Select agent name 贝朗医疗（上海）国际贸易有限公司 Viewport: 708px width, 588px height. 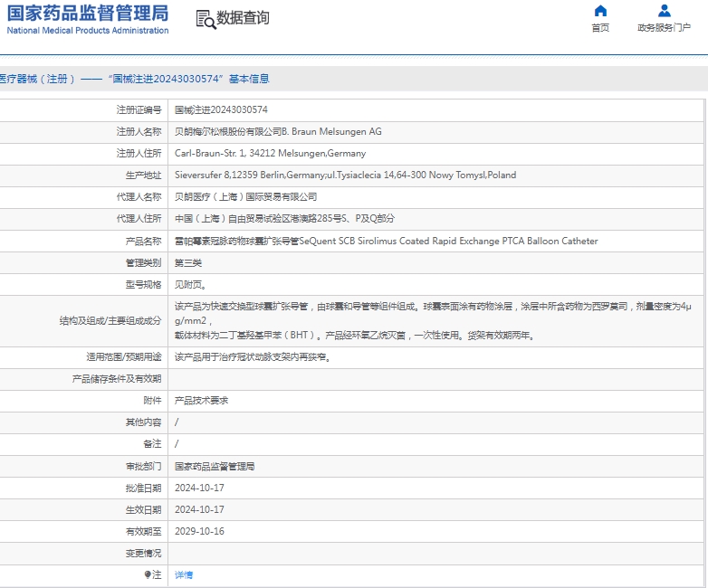[x=245, y=196]
